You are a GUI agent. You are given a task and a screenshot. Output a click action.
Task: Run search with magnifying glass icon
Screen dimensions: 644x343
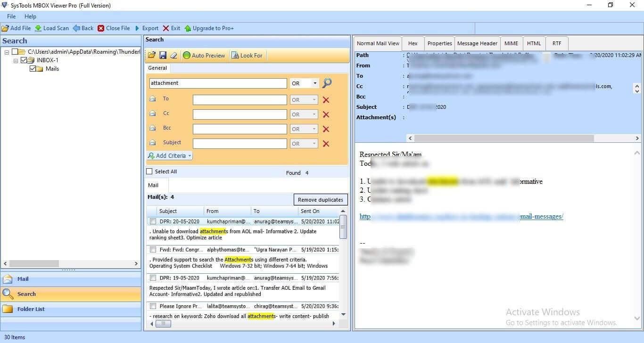pyautogui.click(x=327, y=83)
